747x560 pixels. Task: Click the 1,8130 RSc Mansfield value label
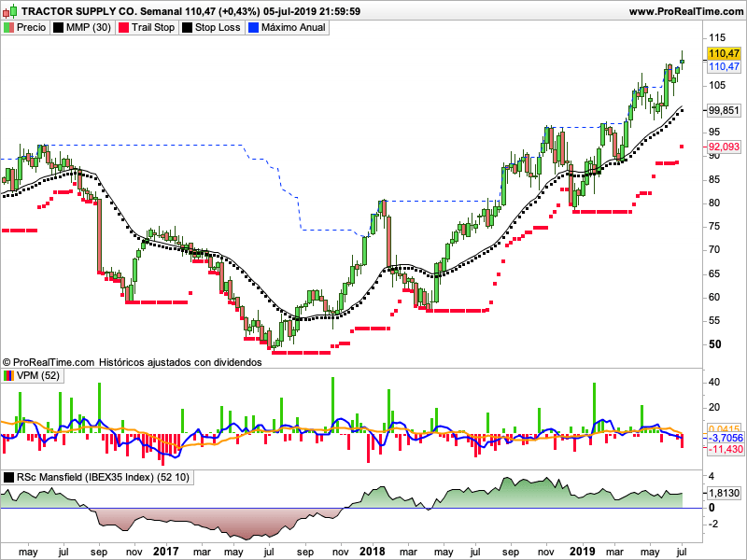[726, 493]
